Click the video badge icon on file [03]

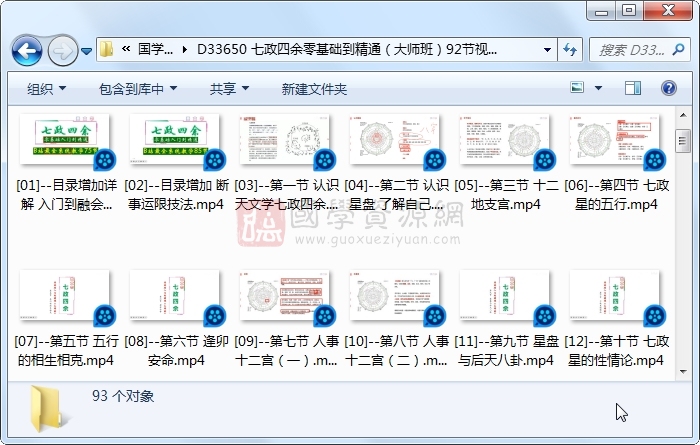pos(325,160)
